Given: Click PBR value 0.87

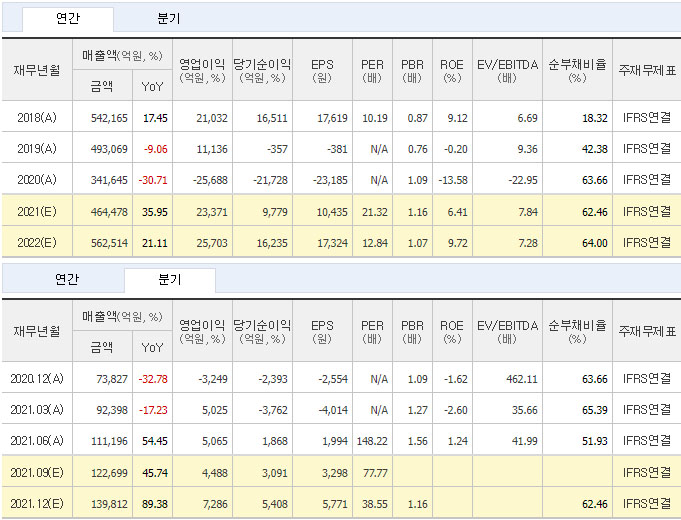Looking at the screenshot, I should pyautogui.click(x=418, y=118).
